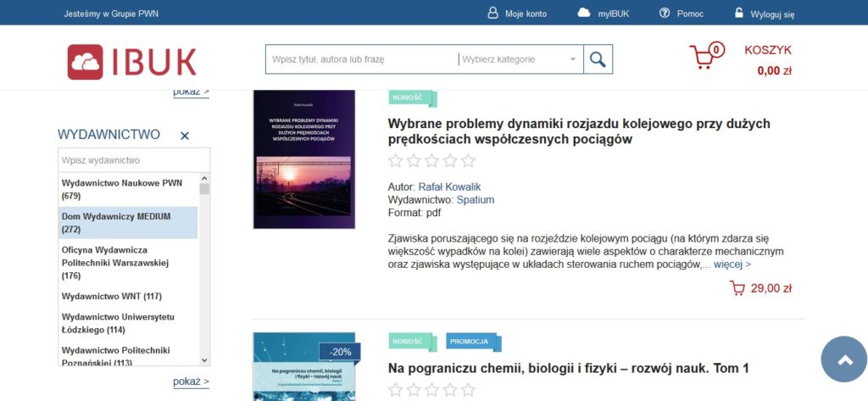This screenshot has width=868, height=401.
Task: Open Moje konto menu
Action: pos(526,14)
